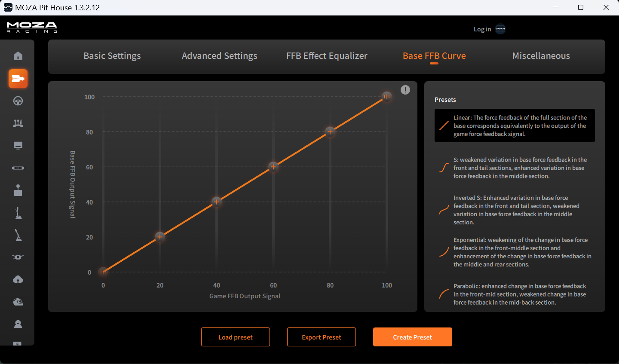Open dash display settings in sidebar
This screenshot has height=364, width=619.
18,146
